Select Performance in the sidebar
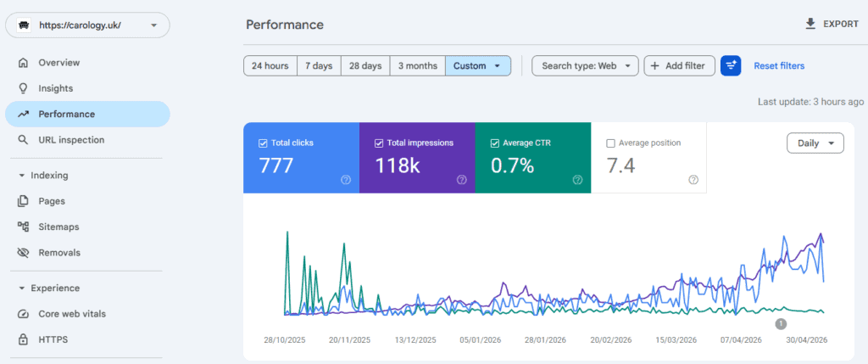868x364 pixels. (87, 115)
